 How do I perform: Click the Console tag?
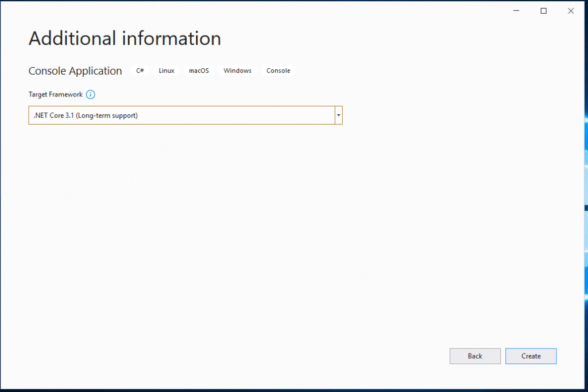tap(278, 71)
